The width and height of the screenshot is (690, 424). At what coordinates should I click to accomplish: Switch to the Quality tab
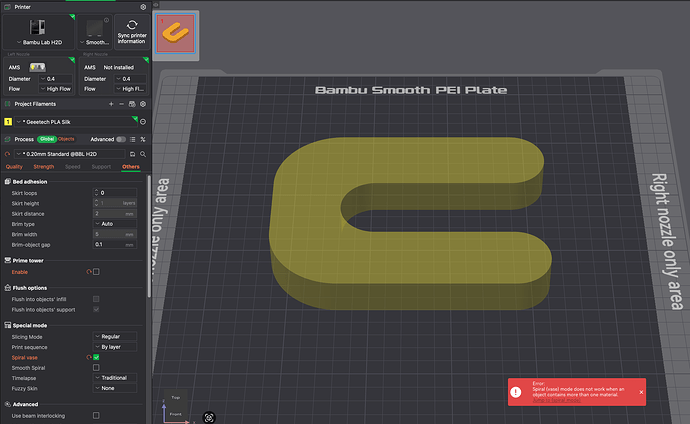14,167
